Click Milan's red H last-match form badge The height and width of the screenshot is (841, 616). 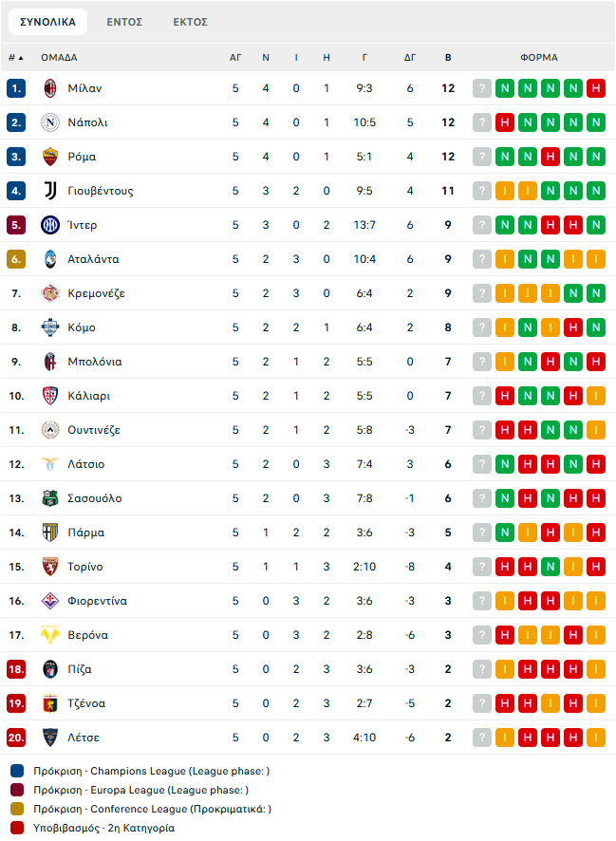596,88
